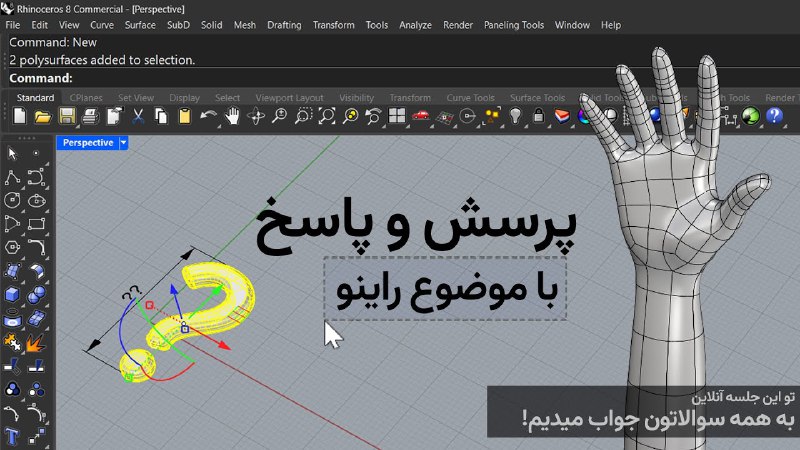Open the Analyze menu
The height and width of the screenshot is (450, 800).
415,25
